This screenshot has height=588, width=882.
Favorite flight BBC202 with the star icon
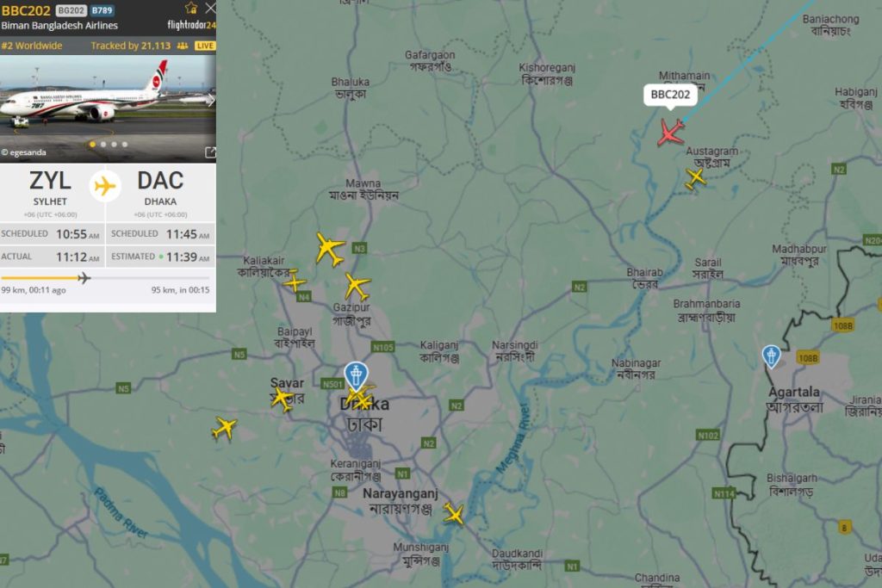coord(191,8)
